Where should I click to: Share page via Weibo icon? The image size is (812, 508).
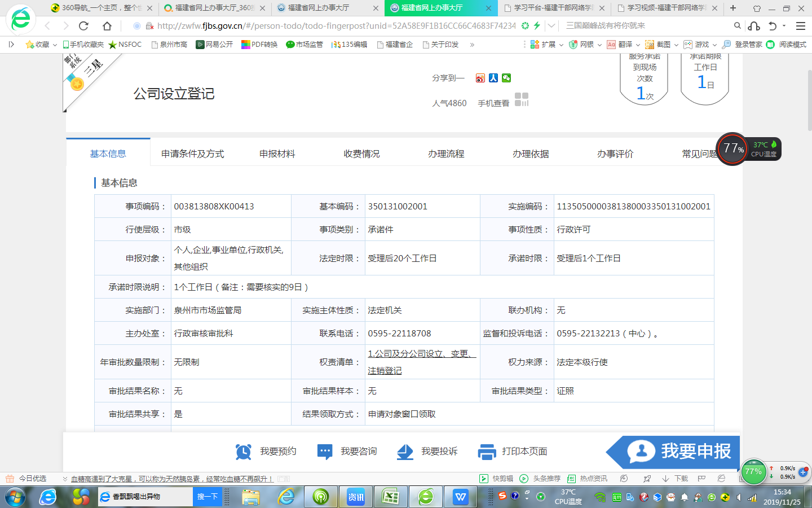(480, 78)
